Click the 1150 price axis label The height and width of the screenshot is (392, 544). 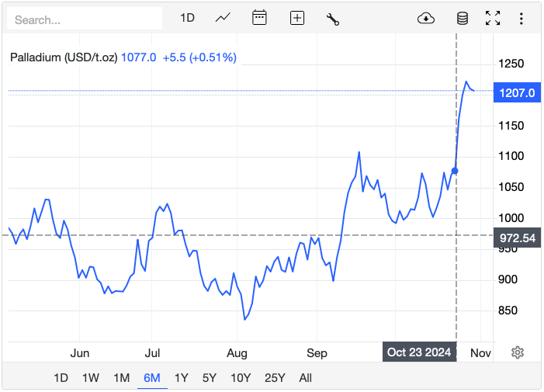coord(511,125)
